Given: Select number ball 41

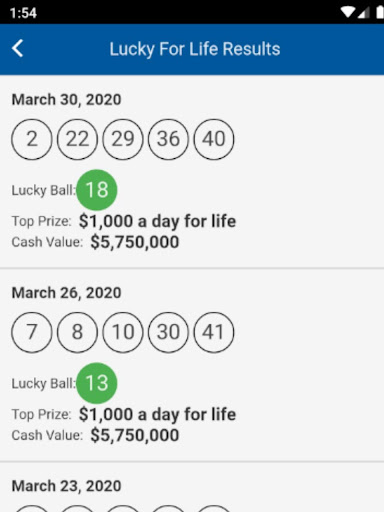Looking at the screenshot, I should pos(214,332).
